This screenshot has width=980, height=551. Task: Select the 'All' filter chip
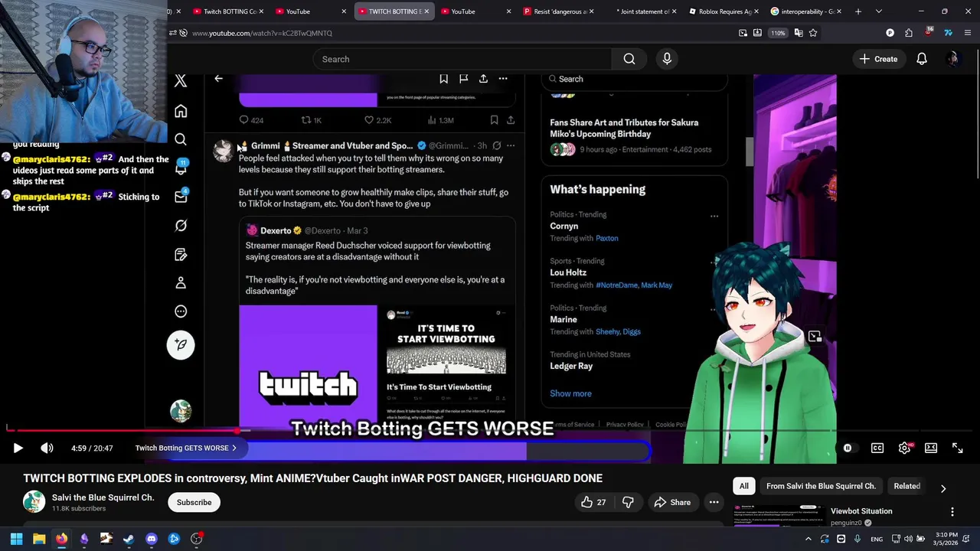pyautogui.click(x=743, y=486)
